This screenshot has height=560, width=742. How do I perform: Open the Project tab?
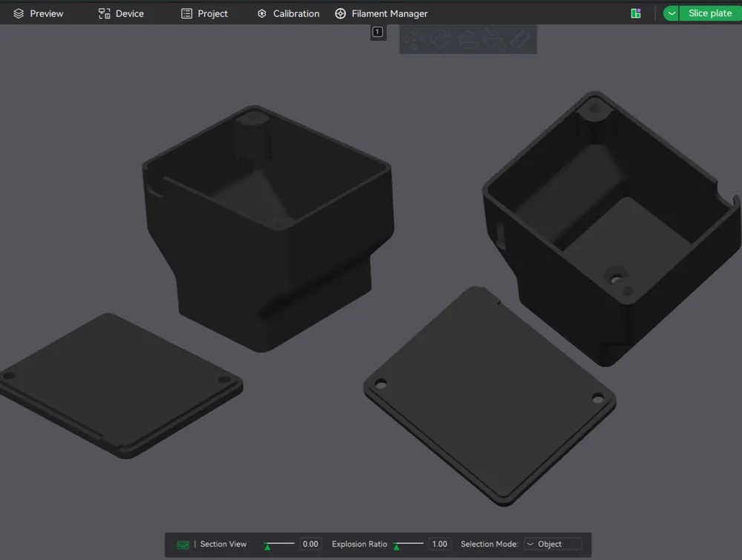coord(205,13)
